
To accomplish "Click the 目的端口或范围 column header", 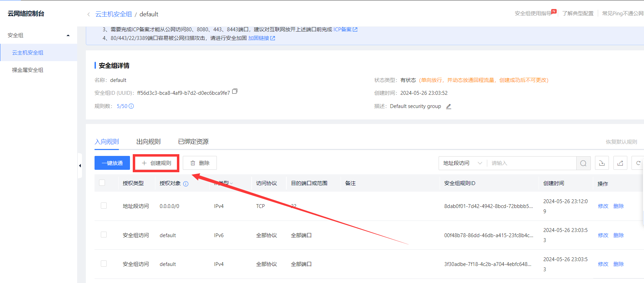I will tap(309, 183).
